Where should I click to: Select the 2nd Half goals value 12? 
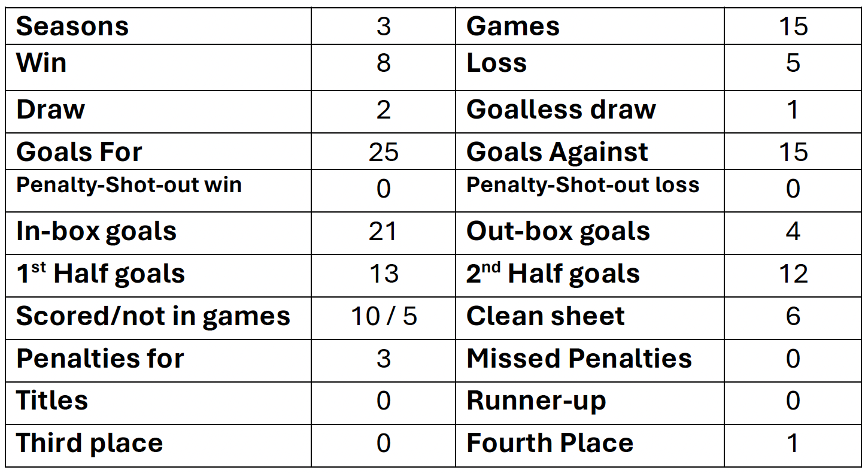793,274
